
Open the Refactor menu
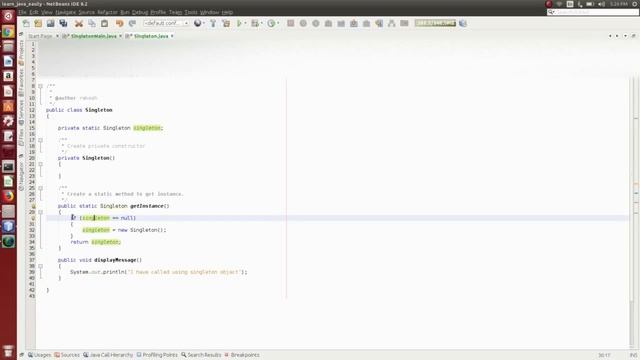tap(107, 12)
